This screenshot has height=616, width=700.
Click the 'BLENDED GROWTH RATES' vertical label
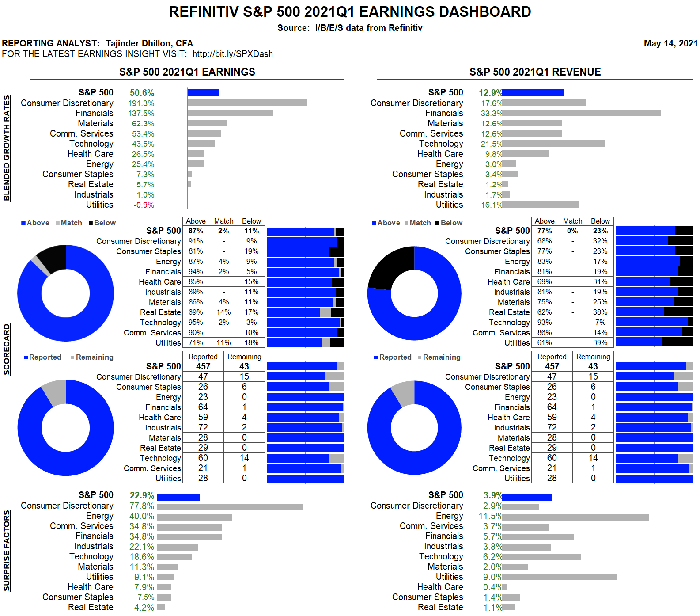[7, 148]
